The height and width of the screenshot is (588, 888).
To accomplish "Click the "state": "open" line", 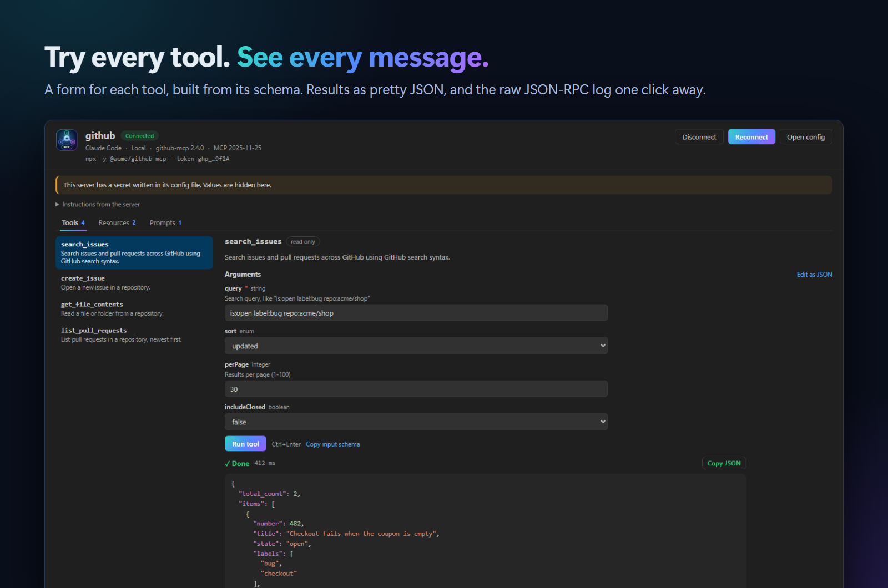I will pyautogui.click(x=282, y=544).
